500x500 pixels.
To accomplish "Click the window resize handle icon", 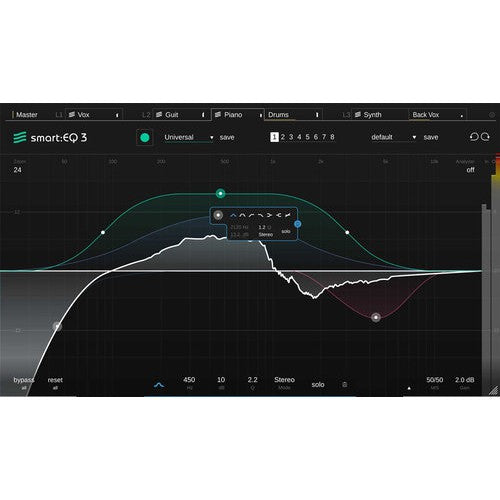I will [x=493, y=391].
